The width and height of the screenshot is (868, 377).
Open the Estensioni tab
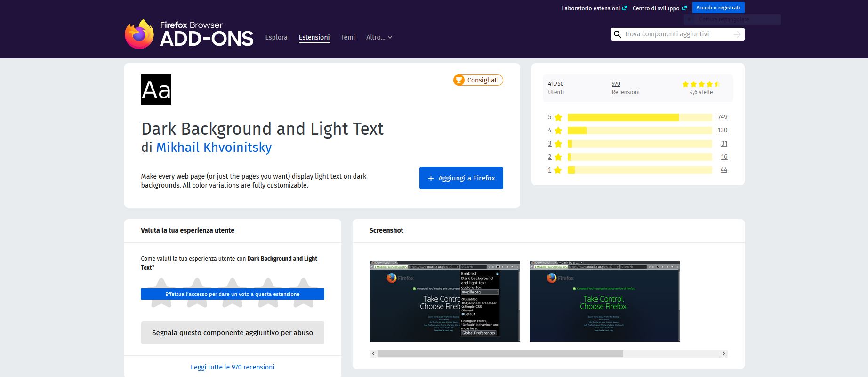coord(314,37)
